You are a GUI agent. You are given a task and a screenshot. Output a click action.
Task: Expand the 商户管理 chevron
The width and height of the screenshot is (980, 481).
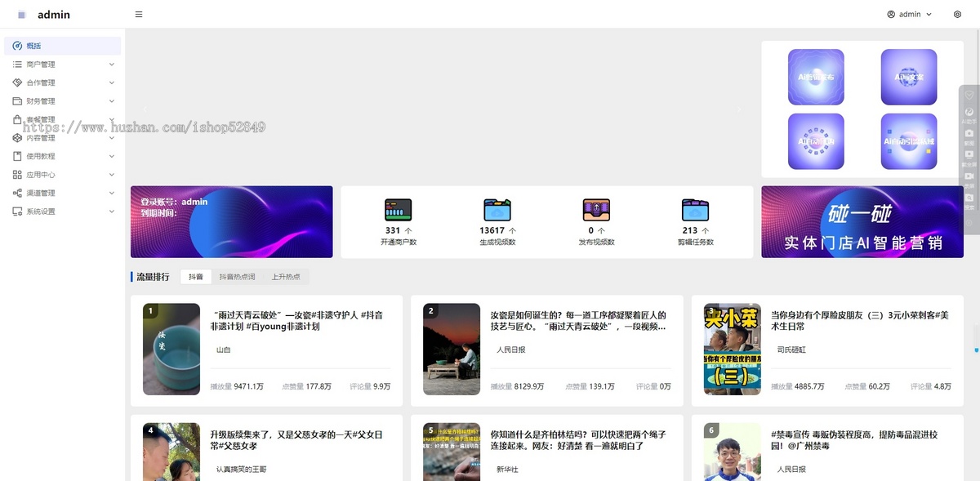(112, 65)
